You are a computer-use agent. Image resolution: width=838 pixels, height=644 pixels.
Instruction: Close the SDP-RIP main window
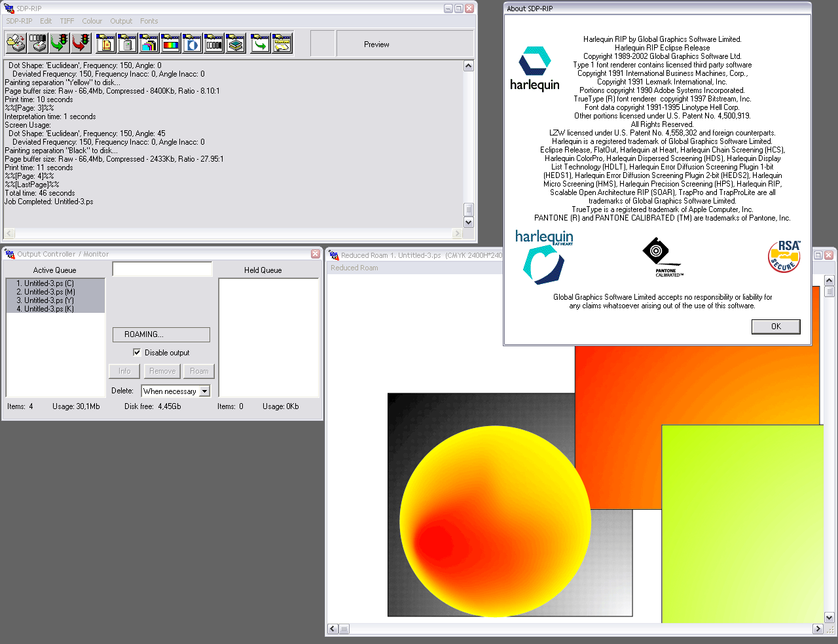(469, 9)
